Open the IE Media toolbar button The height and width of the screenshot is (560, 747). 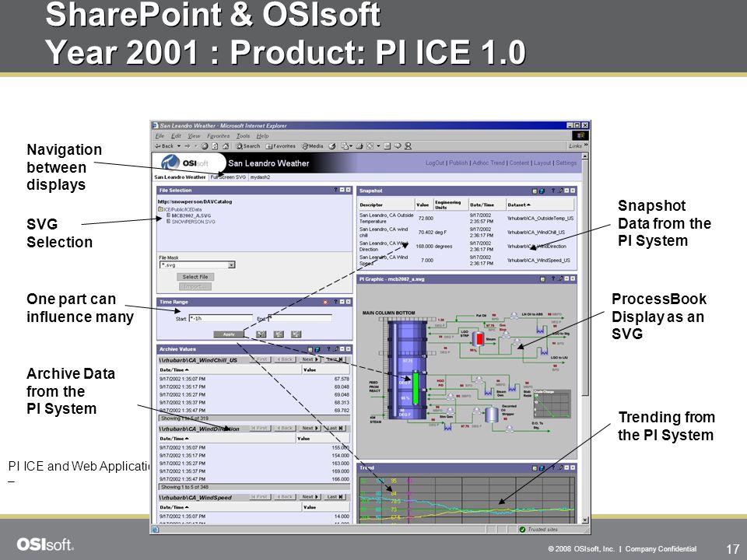click(313, 146)
